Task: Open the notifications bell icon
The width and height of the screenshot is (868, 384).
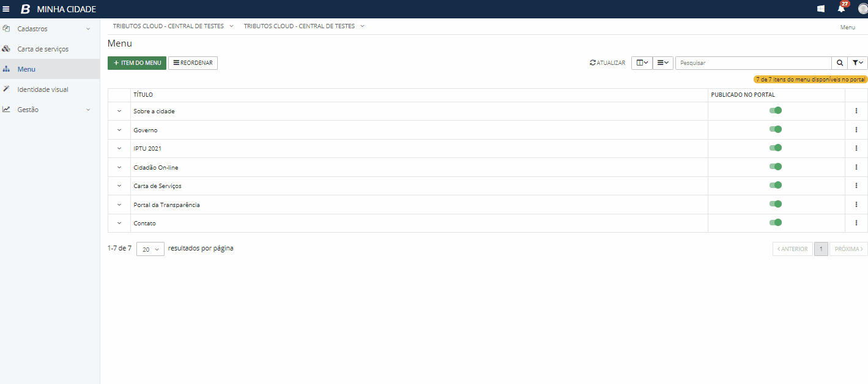Action: click(841, 9)
